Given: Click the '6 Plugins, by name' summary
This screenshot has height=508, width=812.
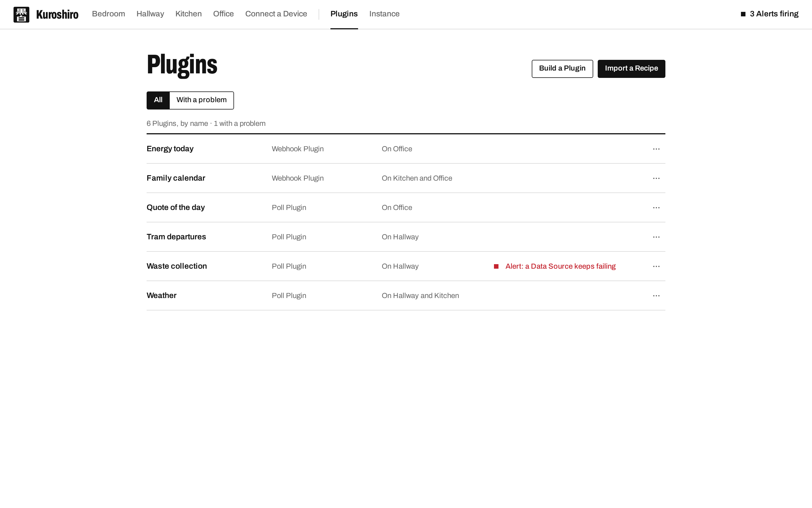Looking at the screenshot, I should (177, 124).
